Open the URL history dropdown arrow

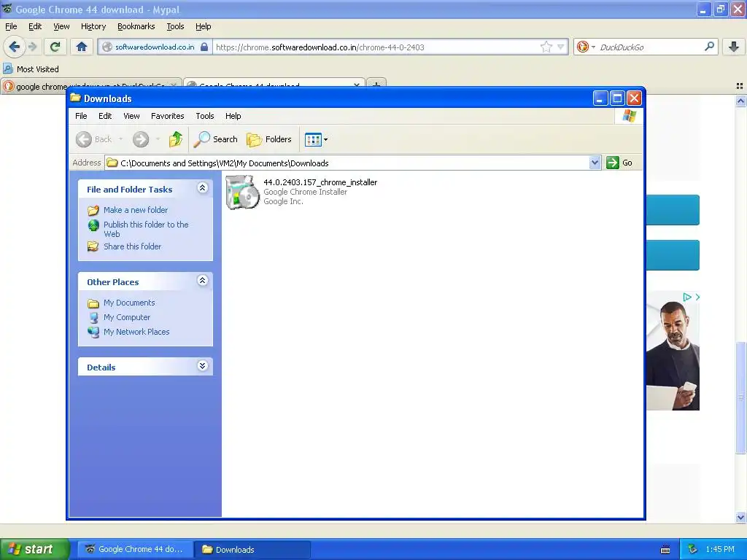(x=561, y=47)
